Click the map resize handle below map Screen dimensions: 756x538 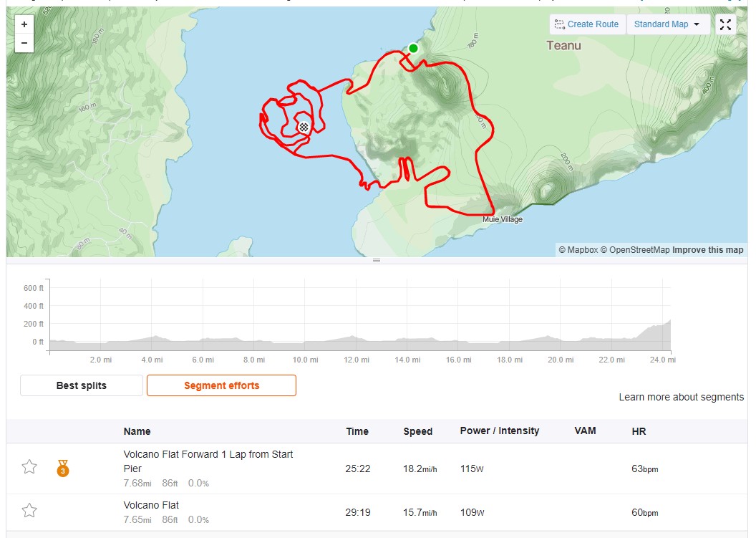click(377, 261)
